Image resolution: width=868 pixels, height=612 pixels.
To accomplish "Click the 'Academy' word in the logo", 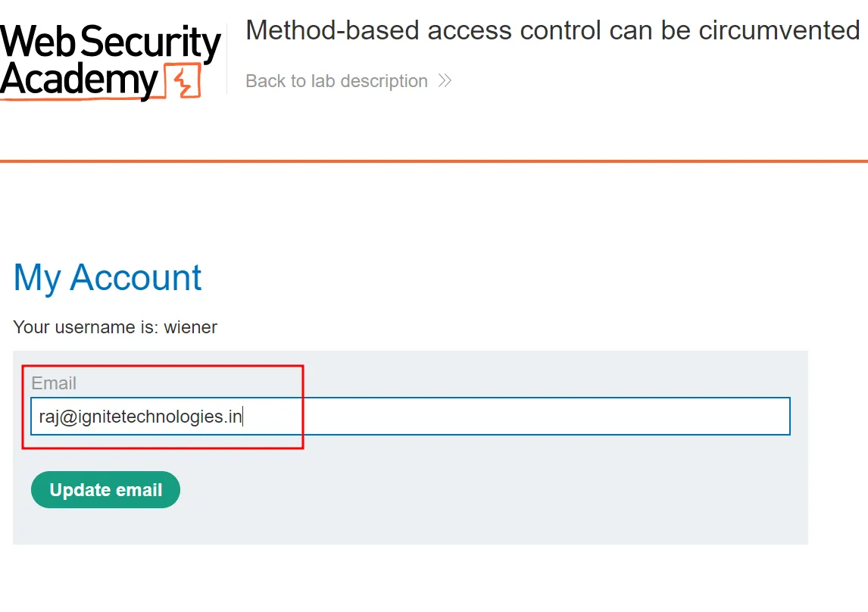I will pyautogui.click(x=80, y=80).
